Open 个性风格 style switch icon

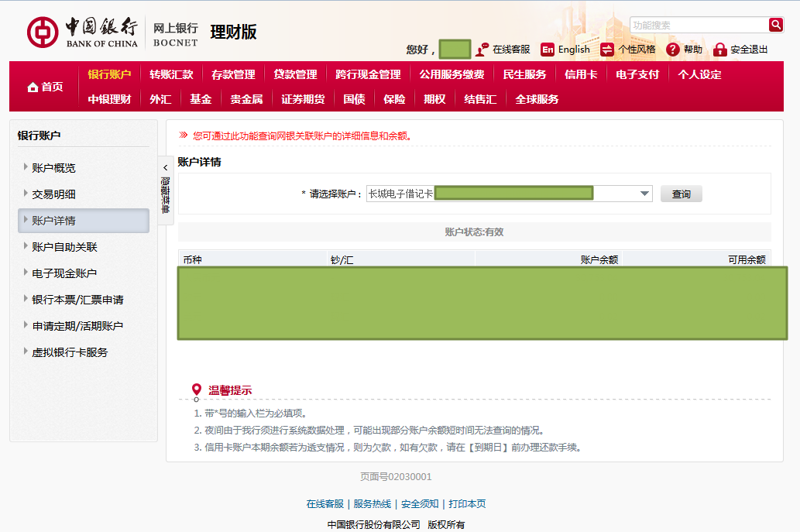point(607,50)
